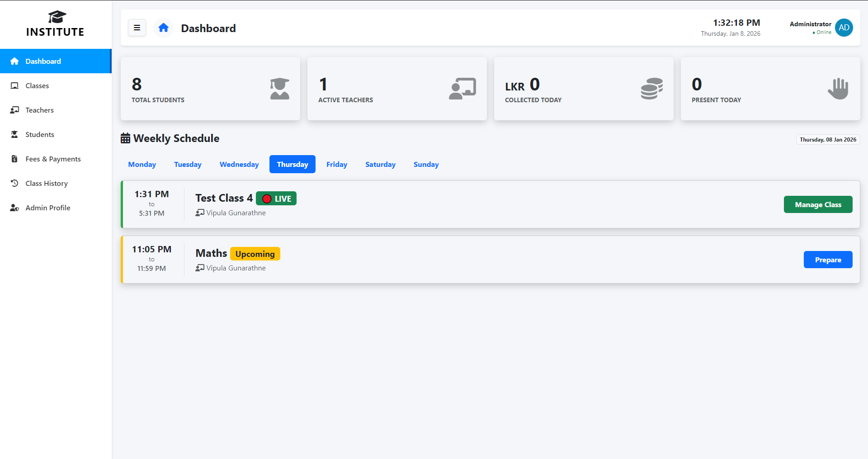
Task: Click the blue home icon in header
Action: pos(164,28)
